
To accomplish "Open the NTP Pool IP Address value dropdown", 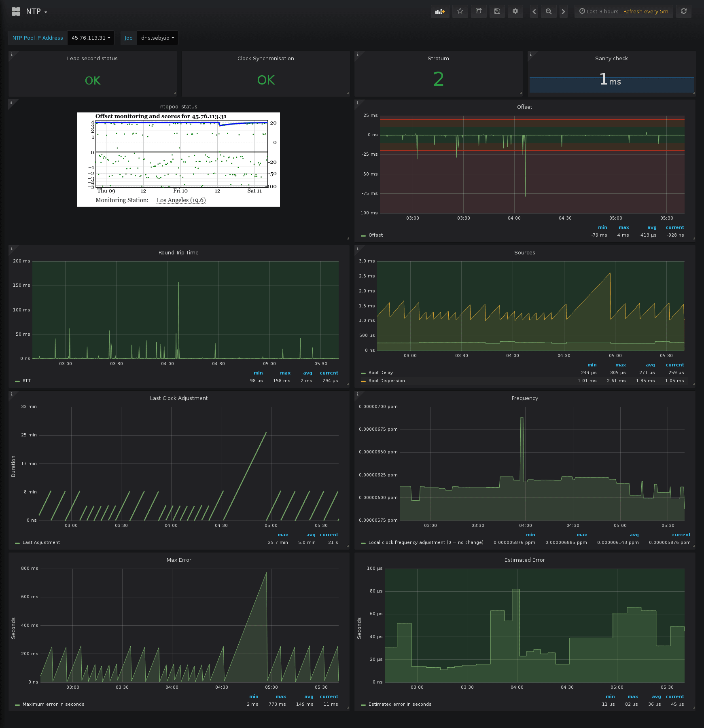I will click(x=91, y=38).
